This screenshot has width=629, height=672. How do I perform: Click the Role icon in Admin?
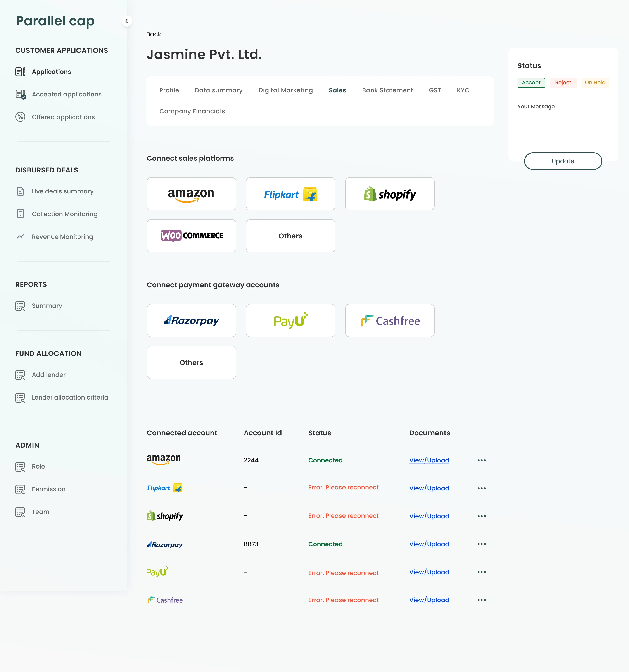coord(20,467)
